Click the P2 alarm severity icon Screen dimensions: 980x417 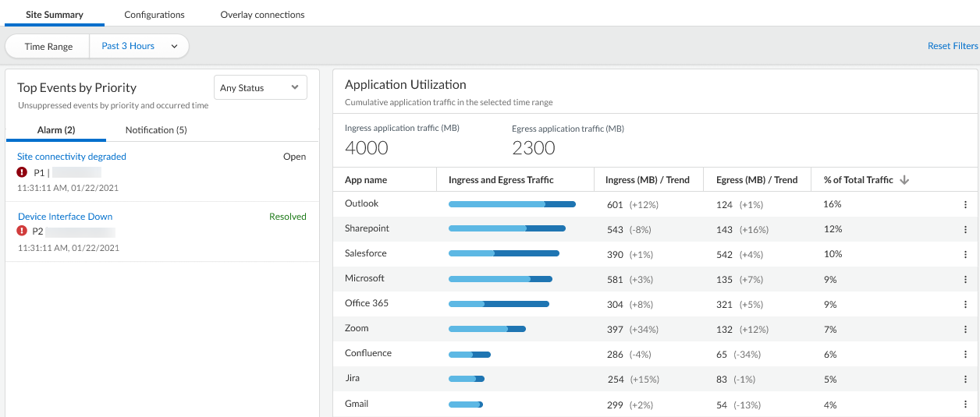pos(22,231)
